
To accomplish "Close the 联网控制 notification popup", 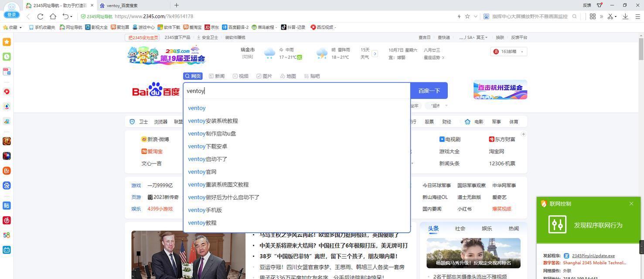I will coord(631,204).
